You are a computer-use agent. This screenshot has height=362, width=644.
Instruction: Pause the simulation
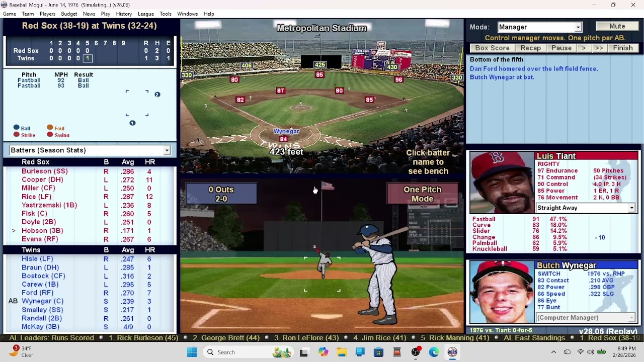(561, 48)
